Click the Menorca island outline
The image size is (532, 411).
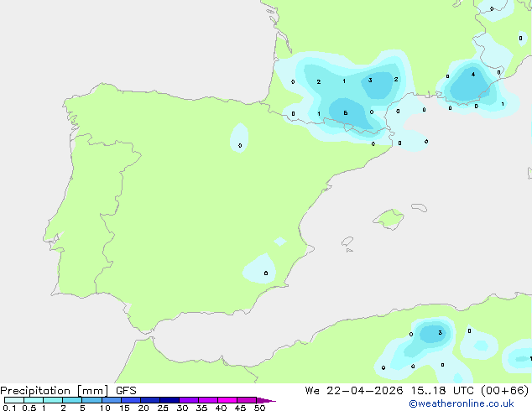(420, 207)
